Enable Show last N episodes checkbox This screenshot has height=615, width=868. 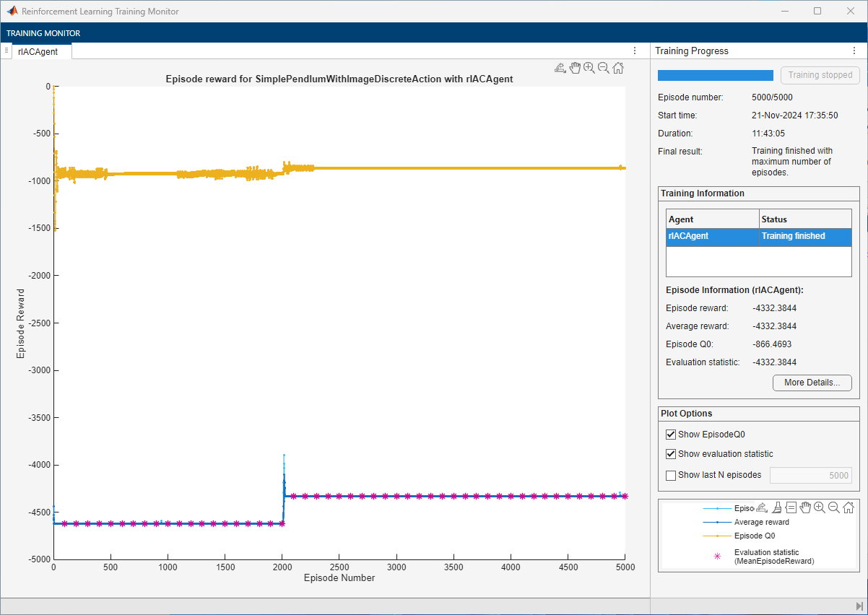(x=672, y=475)
